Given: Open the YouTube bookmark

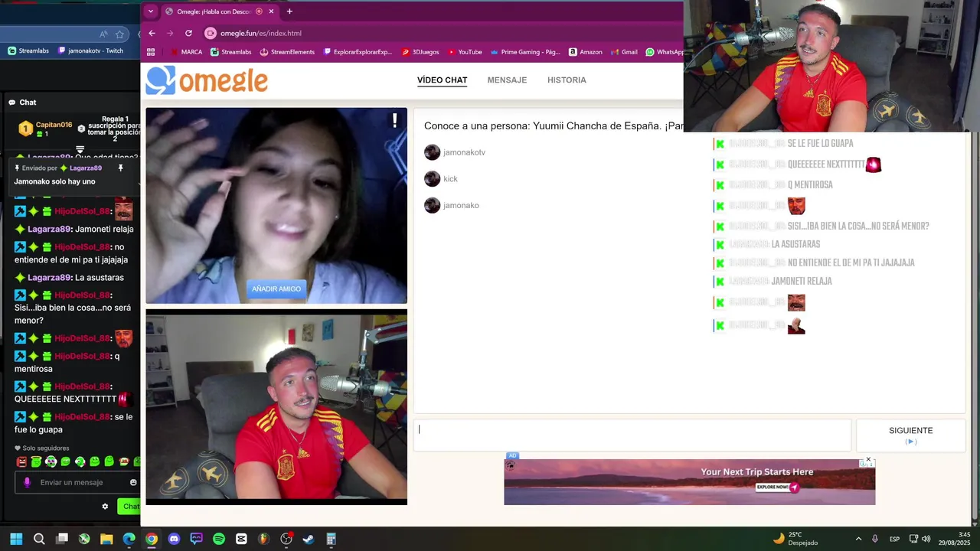Looking at the screenshot, I should click(465, 52).
